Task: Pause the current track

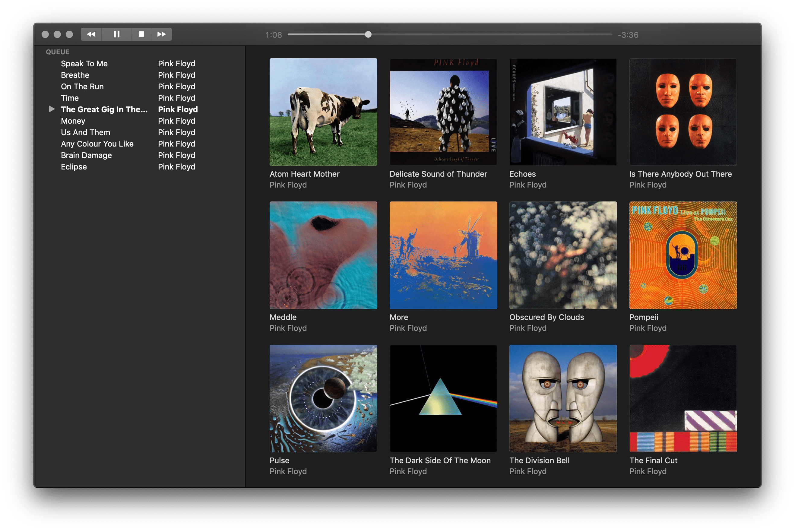Action: (116, 34)
